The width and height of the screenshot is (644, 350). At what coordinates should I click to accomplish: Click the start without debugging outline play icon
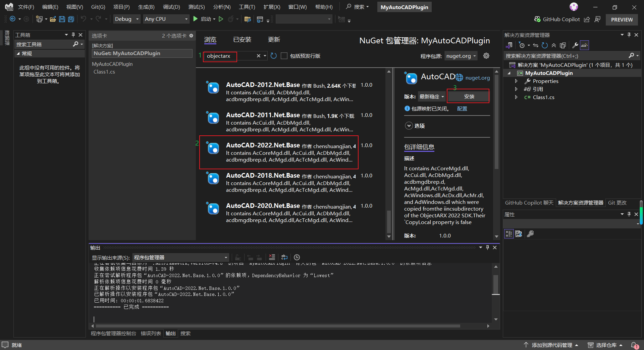click(221, 19)
